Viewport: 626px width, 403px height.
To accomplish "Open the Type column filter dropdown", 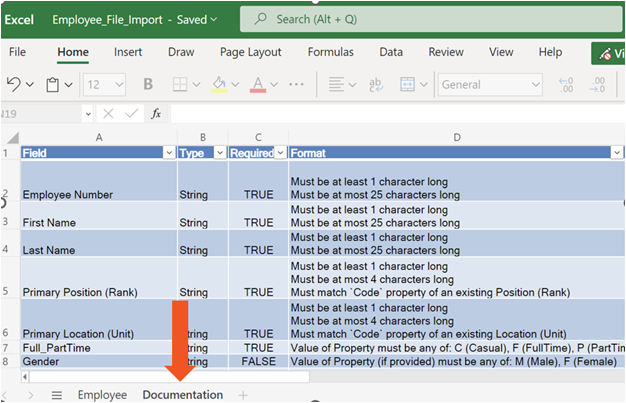I will click(220, 153).
